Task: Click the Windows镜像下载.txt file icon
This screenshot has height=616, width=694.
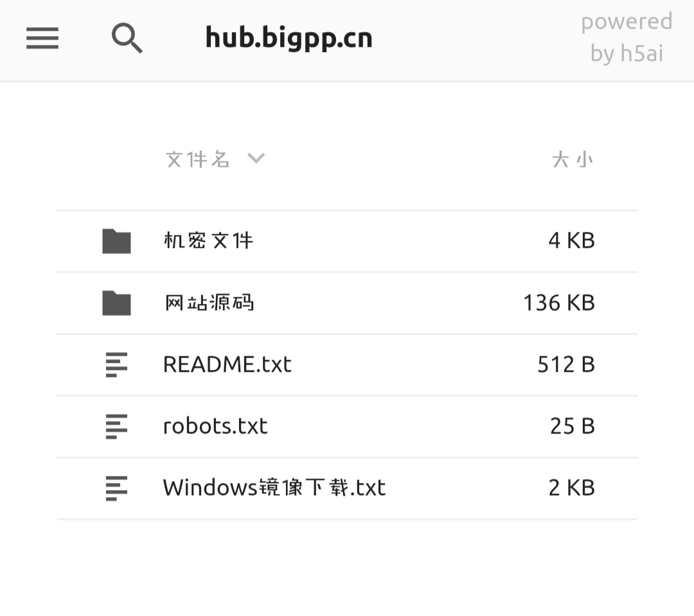Action: click(x=116, y=488)
